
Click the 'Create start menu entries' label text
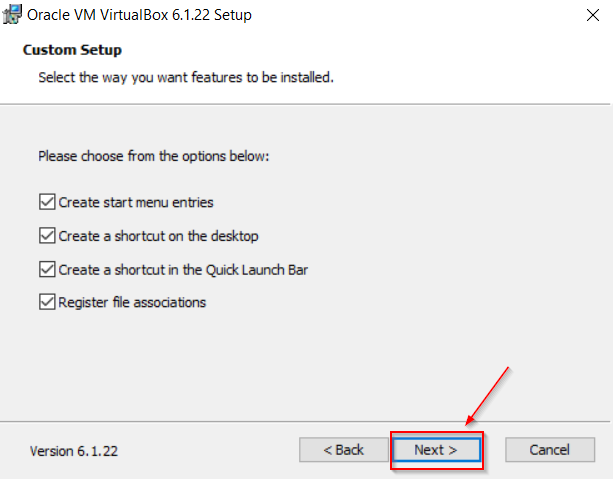pos(136,202)
